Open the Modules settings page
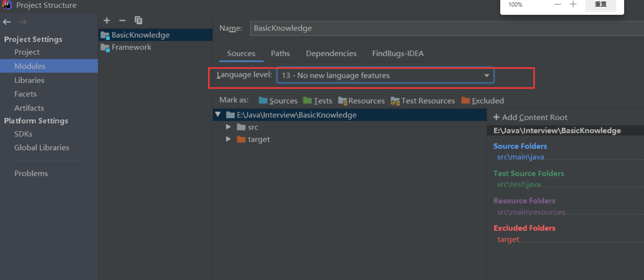Image resolution: width=644 pixels, height=280 pixels. pyautogui.click(x=49, y=66)
